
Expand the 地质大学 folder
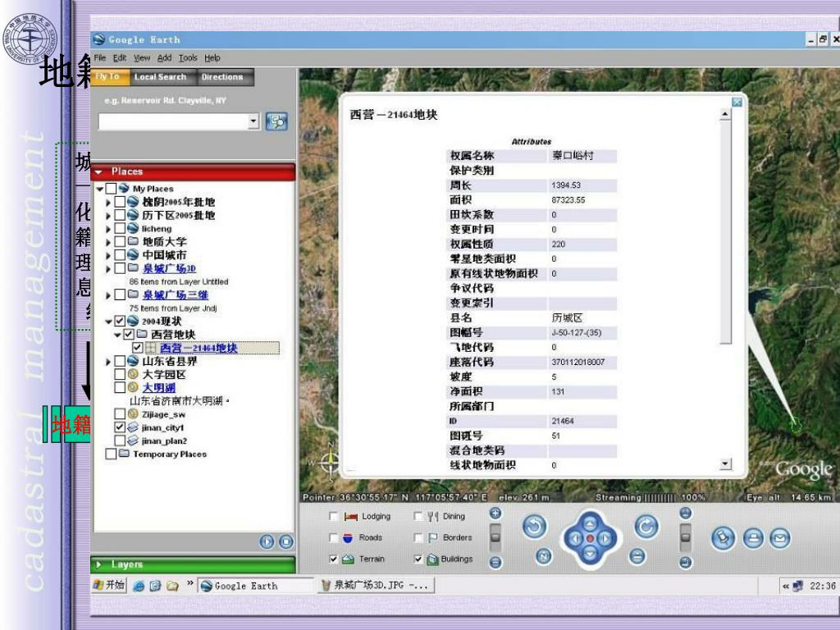[x=108, y=242]
